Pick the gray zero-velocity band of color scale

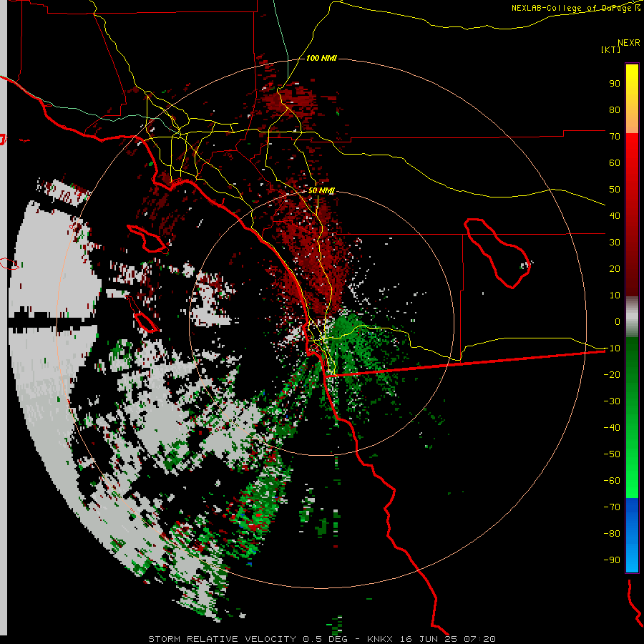click(x=632, y=317)
